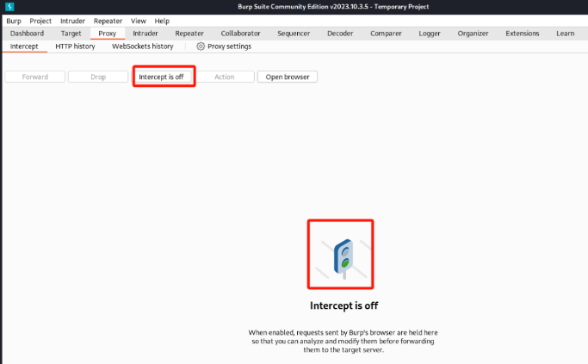Click the Open browser button
588x364 pixels.
pos(288,77)
